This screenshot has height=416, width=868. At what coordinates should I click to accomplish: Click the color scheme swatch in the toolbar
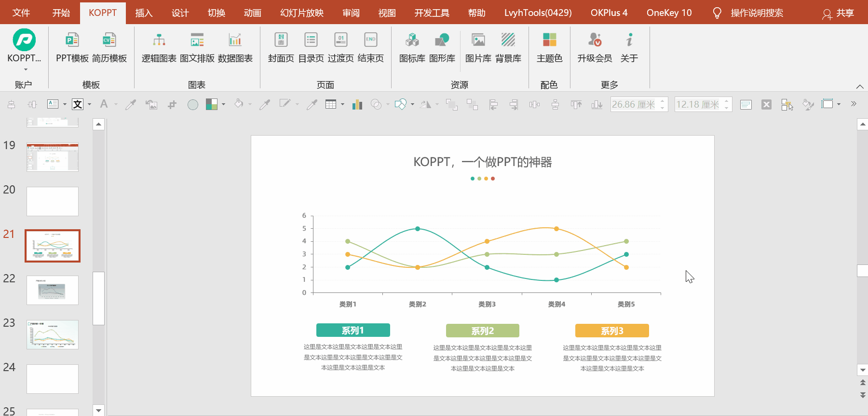(x=212, y=104)
